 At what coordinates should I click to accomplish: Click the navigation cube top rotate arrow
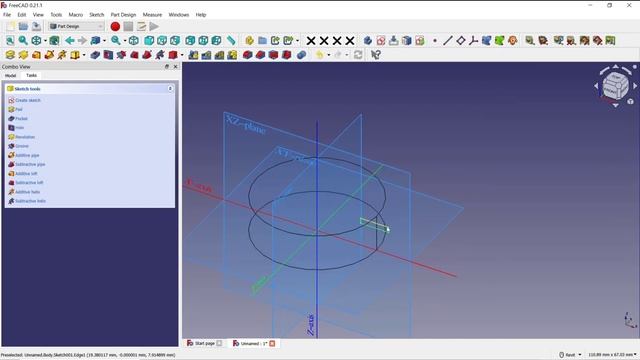click(x=616, y=67)
